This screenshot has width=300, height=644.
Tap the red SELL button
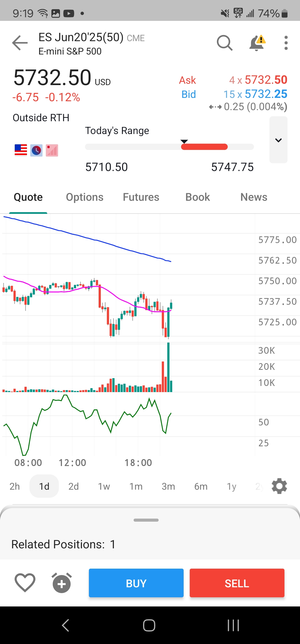(x=237, y=583)
